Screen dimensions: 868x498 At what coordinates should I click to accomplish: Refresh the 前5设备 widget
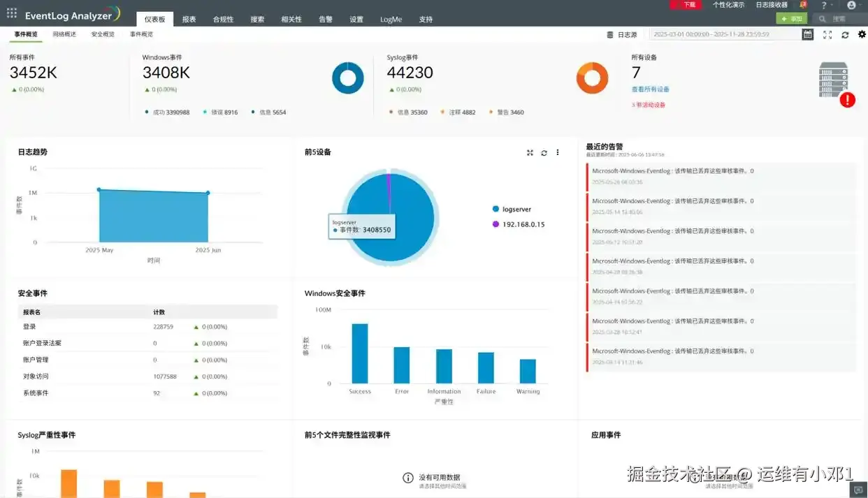click(544, 152)
